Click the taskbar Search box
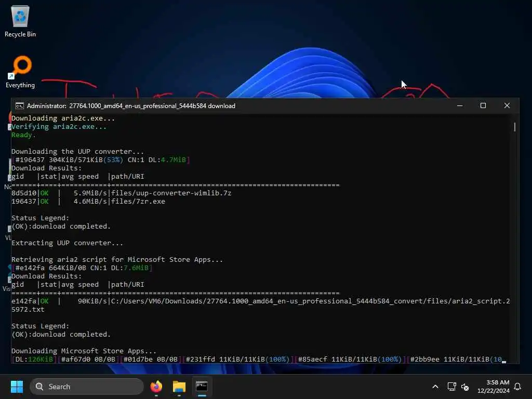 [x=87, y=387]
